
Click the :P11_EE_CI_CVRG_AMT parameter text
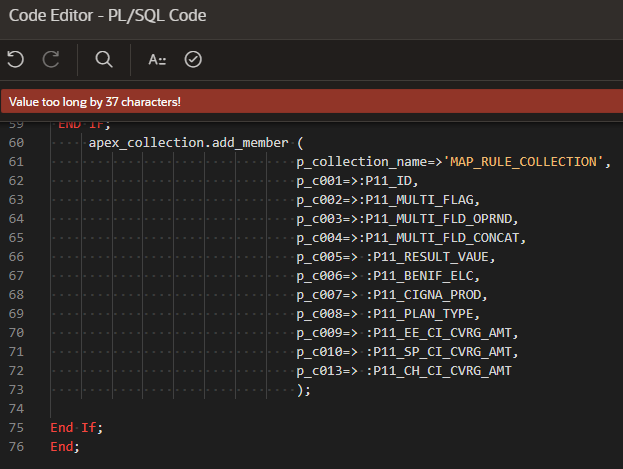click(439, 333)
